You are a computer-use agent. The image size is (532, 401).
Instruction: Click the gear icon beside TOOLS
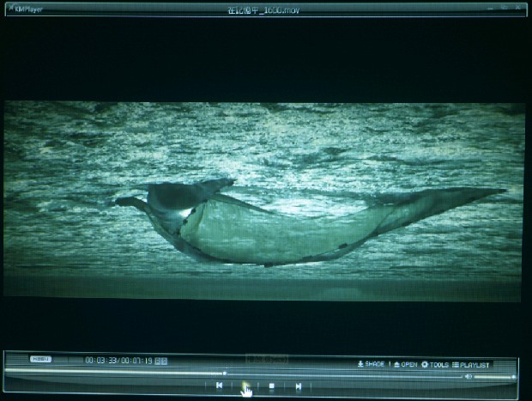[x=425, y=364]
